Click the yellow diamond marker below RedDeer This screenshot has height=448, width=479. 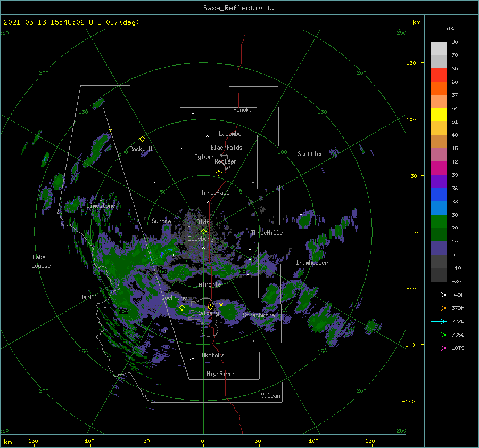[219, 173]
